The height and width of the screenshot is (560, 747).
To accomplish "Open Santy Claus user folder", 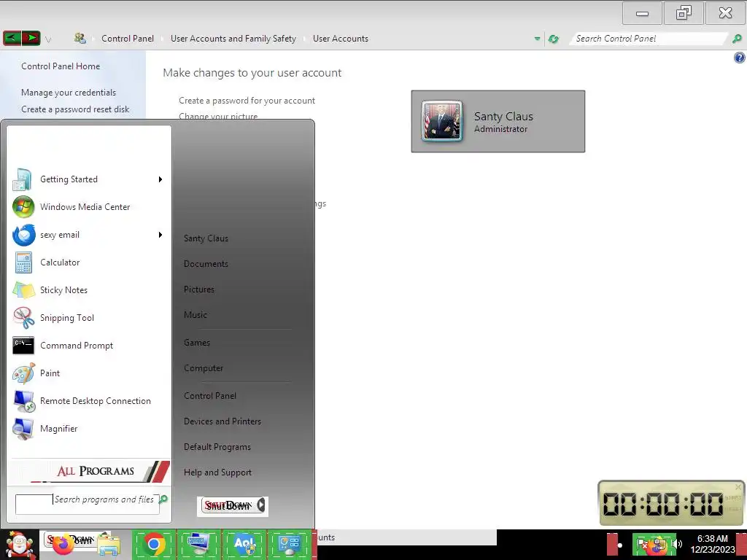I will [206, 238].
